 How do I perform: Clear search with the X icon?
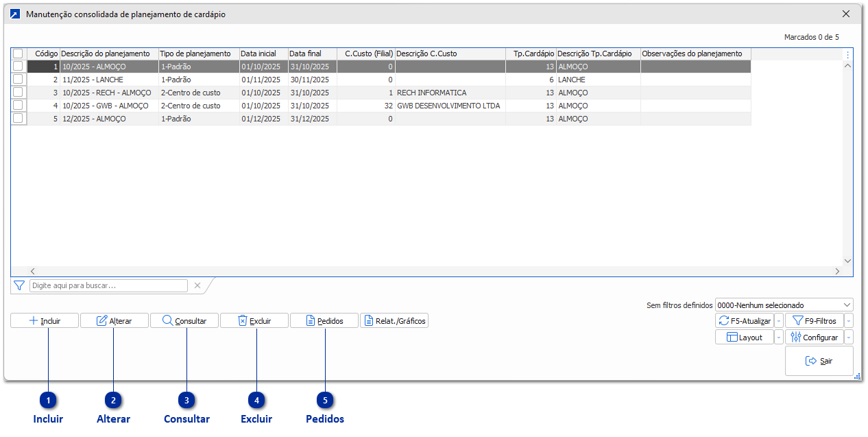click(x=197, y=285)
